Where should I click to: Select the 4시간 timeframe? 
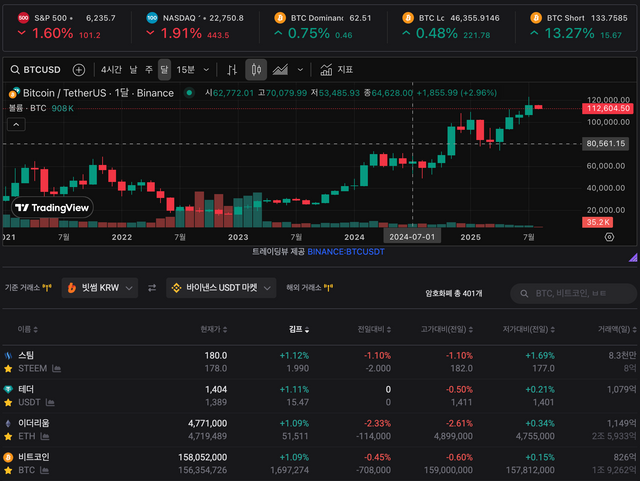pyautogui.click(x=111, y=70)
